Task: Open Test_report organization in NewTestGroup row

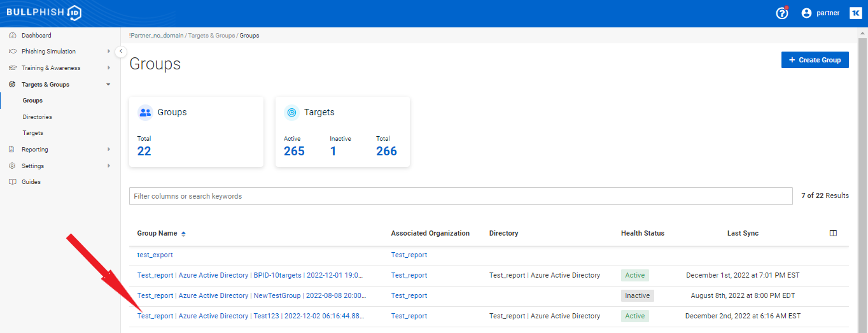Action: 409,295
